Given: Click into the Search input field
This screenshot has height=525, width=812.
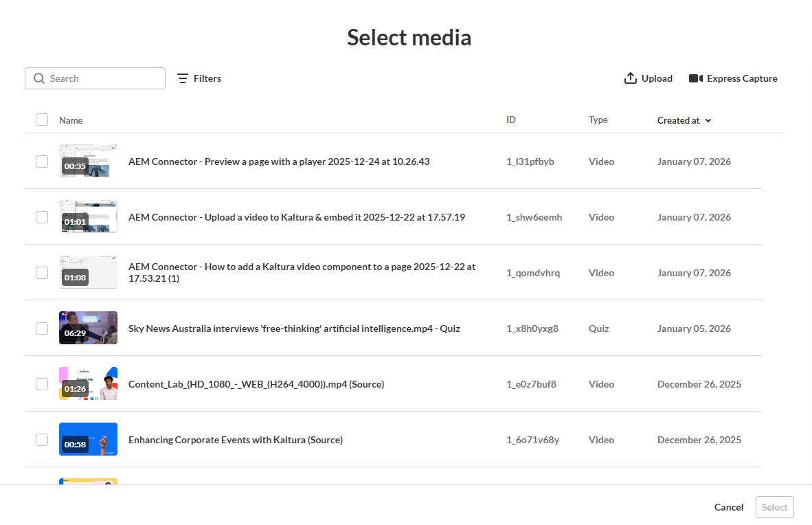Looking at the screenshot, I should point(103,78).
